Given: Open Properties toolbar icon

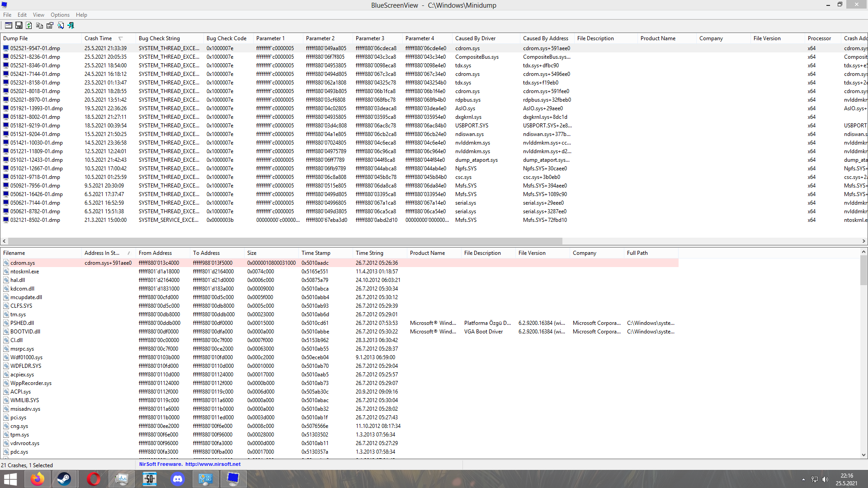Looking at the screenshot, I should point(50,25).
